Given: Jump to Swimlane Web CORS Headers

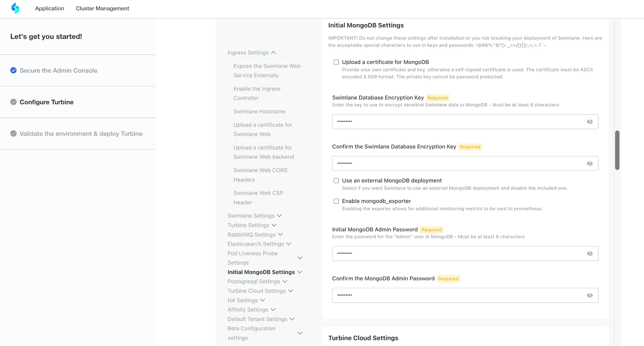Looking at the screenshot, I should point(260,175).
